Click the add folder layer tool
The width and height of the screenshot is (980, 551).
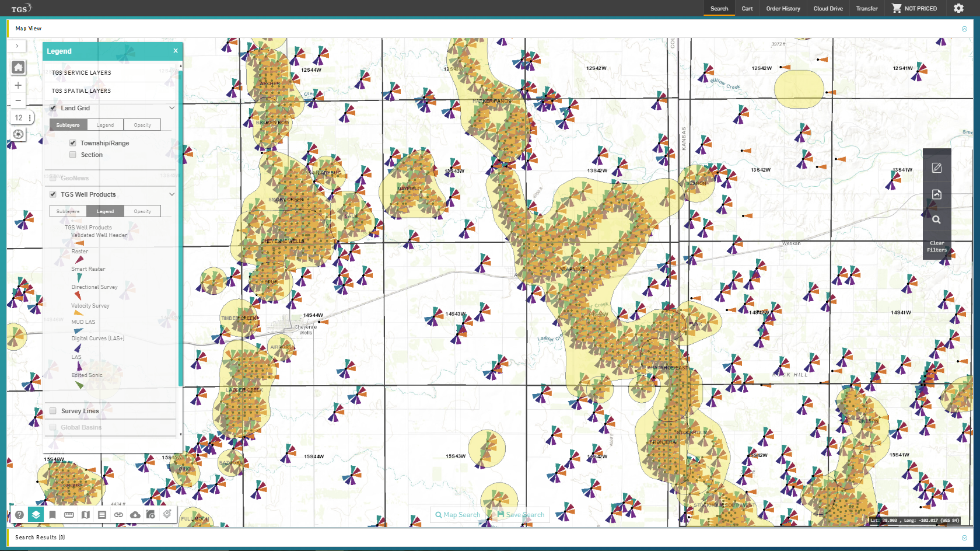[x=150, y=515]
